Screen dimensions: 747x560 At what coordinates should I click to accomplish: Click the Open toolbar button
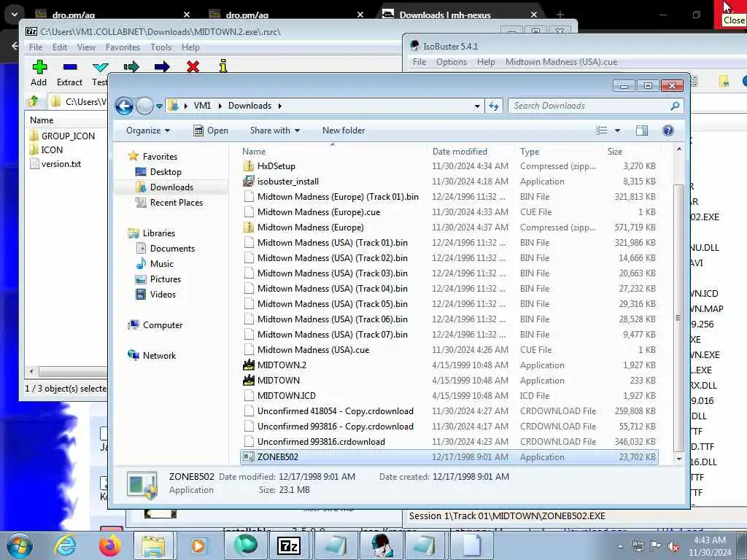pyautogui.click(x=211, y=131)
